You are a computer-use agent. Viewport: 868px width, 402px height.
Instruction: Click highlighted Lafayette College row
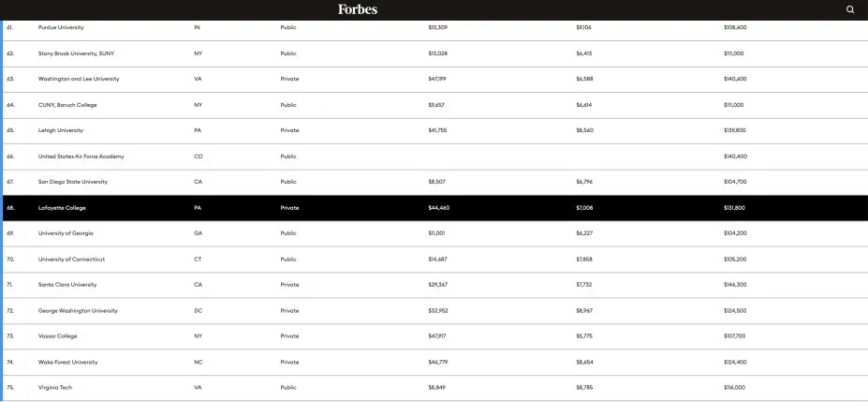coord(62,207)
